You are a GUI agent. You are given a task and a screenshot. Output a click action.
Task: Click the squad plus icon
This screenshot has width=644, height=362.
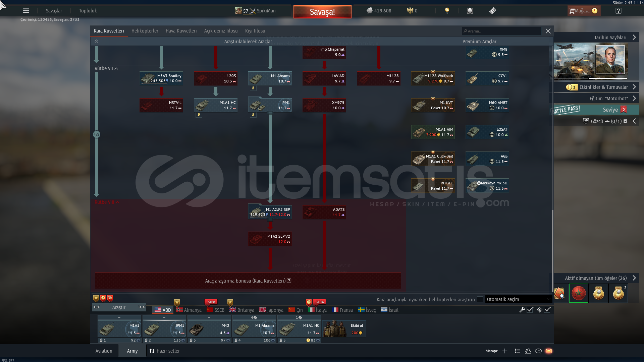pyautogui.click(x=505, y=351)
